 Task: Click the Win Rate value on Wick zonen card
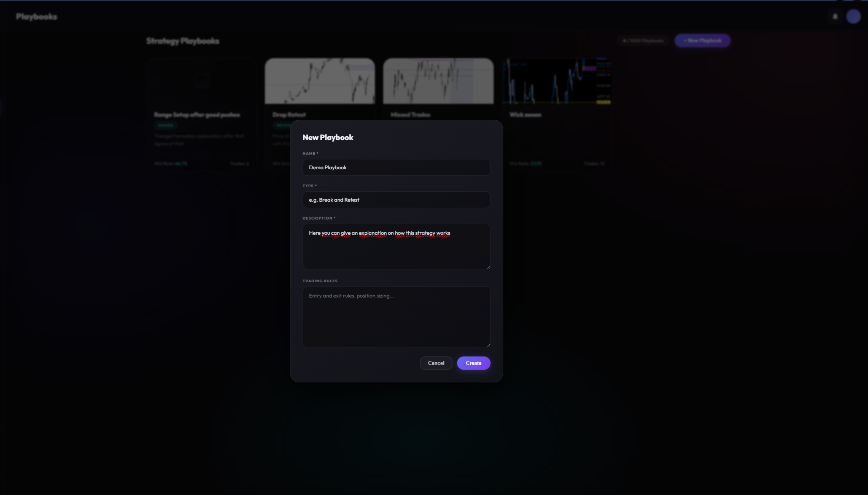(x=536, y=164)
